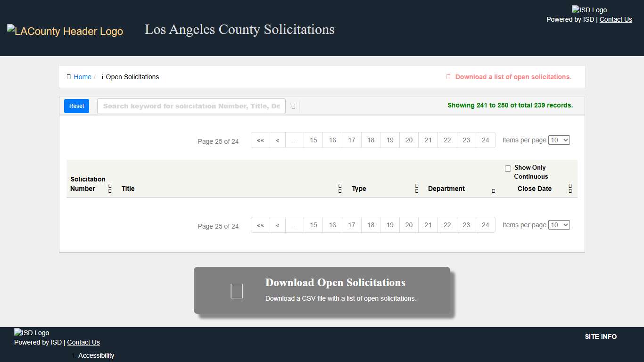Open the Contact Us link in the footer
This screenshot has width=644, height=362.
[x=83, y=342]
